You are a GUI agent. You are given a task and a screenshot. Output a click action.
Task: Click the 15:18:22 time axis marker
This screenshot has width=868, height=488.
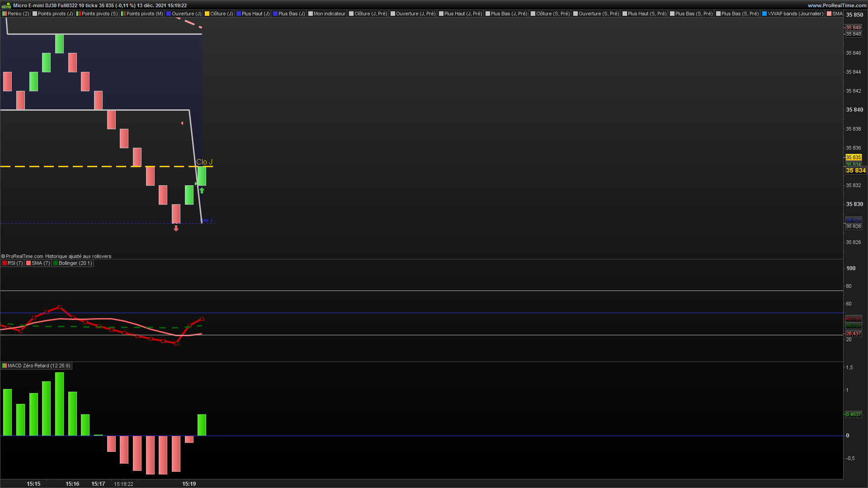coord(123,484)
